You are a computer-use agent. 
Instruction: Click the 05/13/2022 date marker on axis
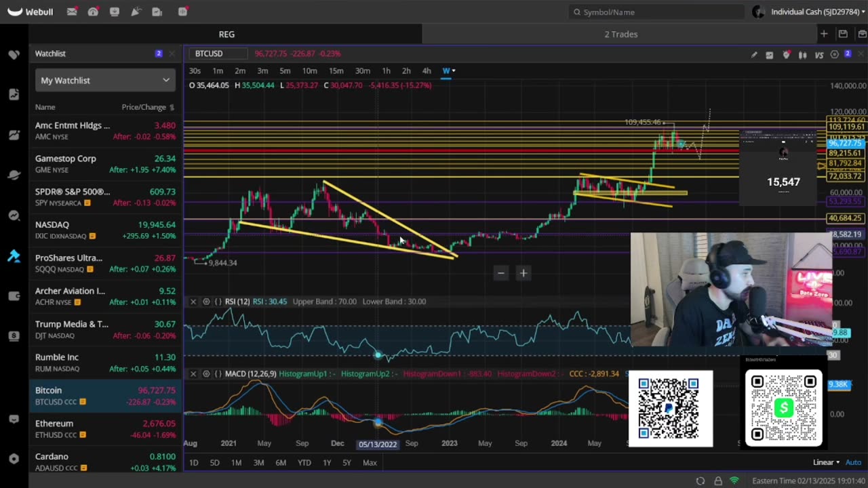click(378, 444)
